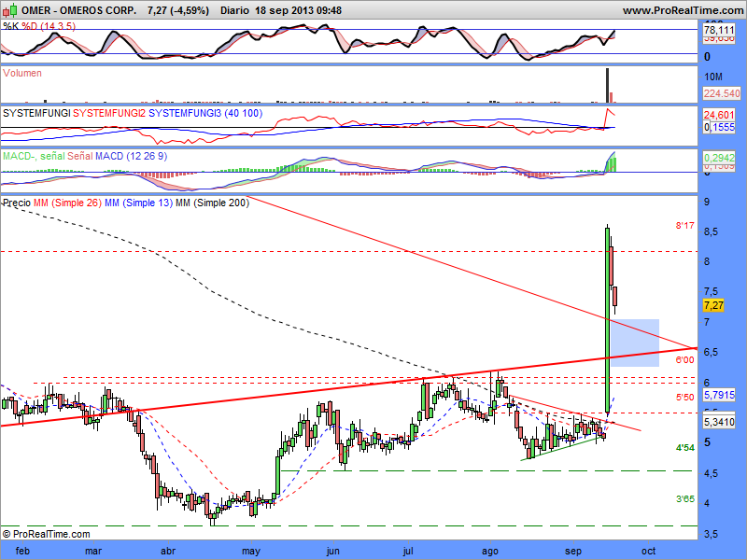Click the blue moving average value "5,7915"

click(719, 395)
